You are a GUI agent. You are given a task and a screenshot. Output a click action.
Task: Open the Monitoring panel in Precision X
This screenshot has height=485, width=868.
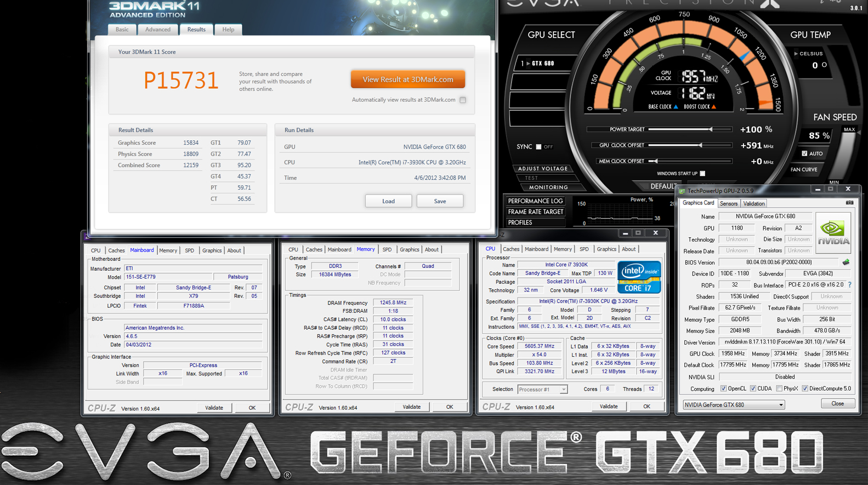548,187
